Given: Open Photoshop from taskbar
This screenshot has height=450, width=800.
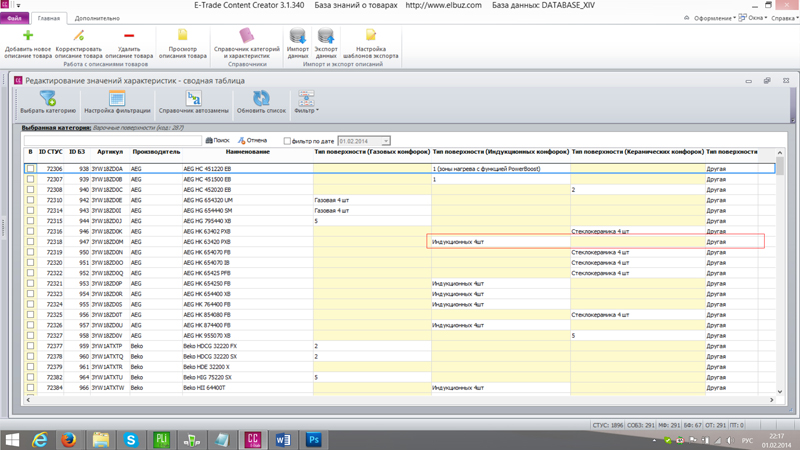Looking at the screenshot, I should pos(313,440).
